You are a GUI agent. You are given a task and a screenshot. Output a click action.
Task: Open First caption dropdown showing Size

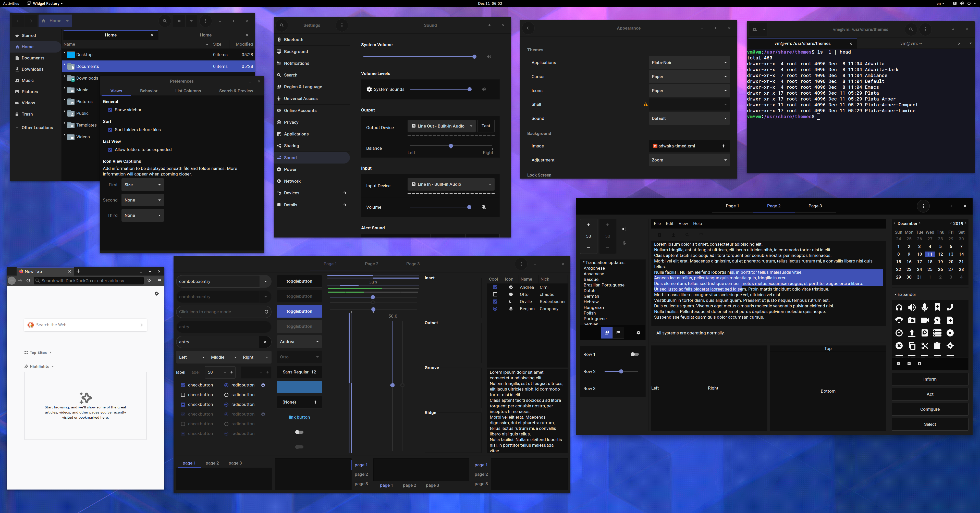[143, 185]
